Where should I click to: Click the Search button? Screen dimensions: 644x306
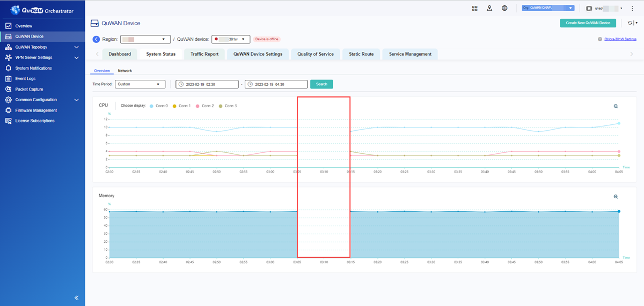coord(321,84)
